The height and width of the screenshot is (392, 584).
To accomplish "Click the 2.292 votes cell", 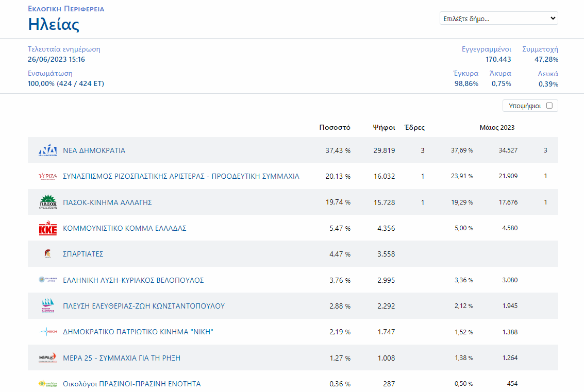I will coord(386,306).
